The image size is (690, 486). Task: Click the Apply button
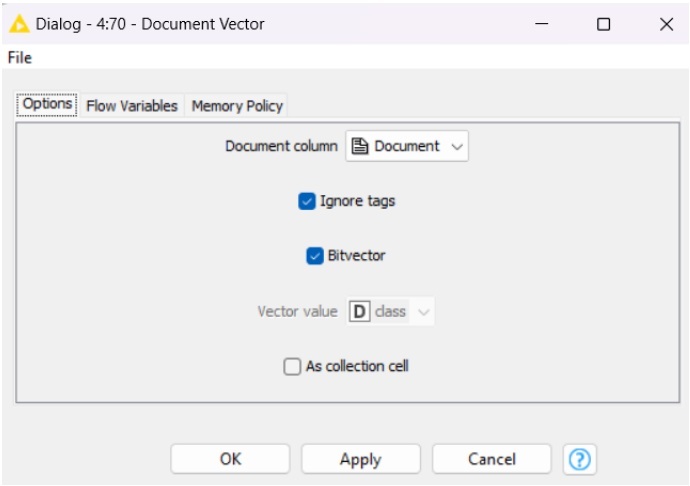(x=360, y=459)
